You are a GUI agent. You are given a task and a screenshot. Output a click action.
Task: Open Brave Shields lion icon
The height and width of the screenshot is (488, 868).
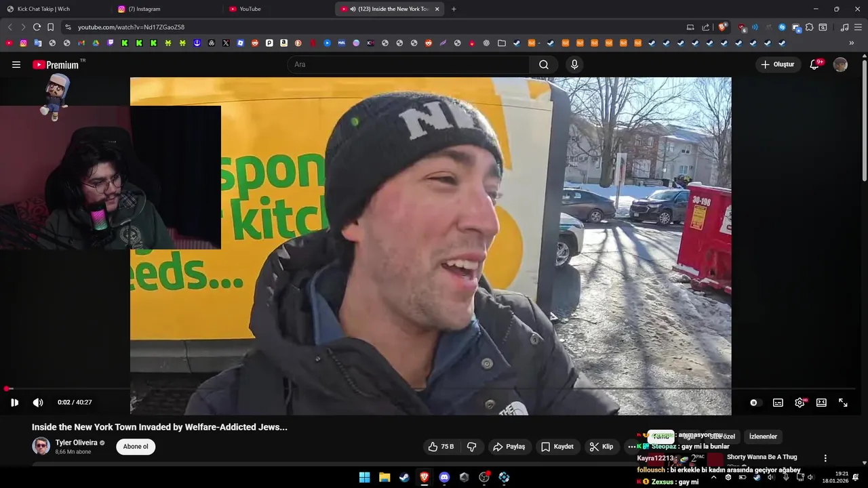(722, 27)
